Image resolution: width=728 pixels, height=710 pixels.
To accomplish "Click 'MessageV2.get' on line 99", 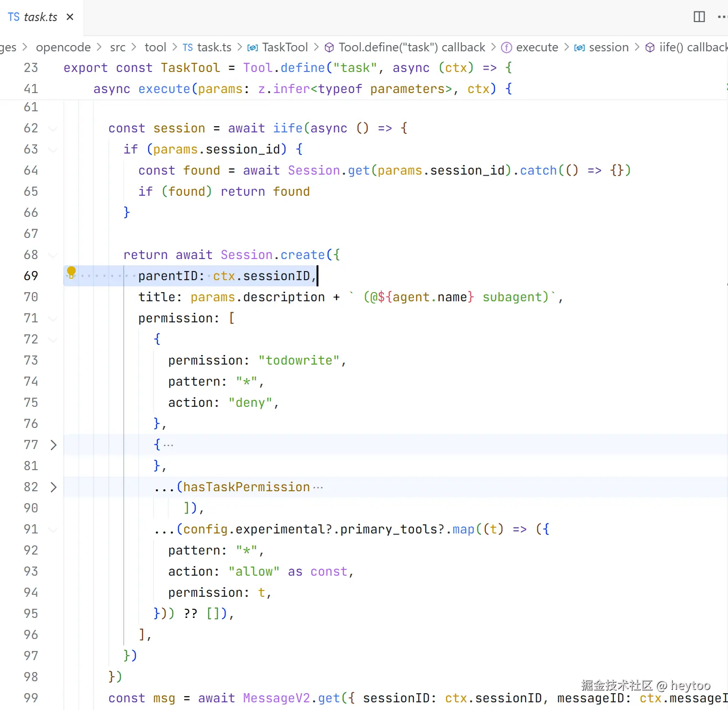I will [x=291, y=698].
